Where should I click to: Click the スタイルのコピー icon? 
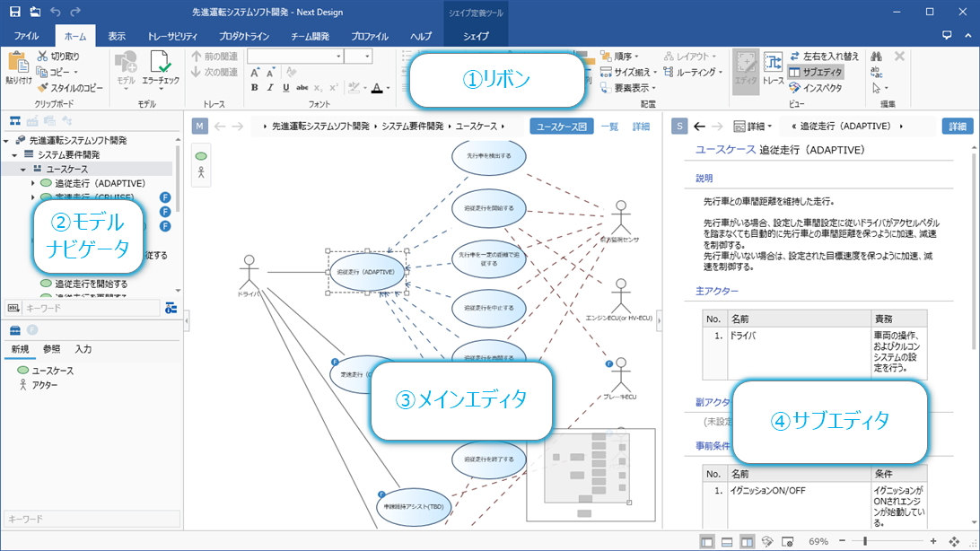click(x=43, y=87)
